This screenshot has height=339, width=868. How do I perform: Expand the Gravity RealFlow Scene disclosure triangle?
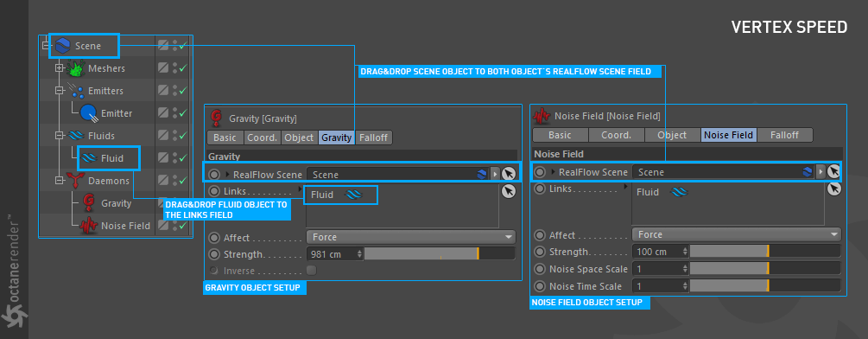[227, 174]
